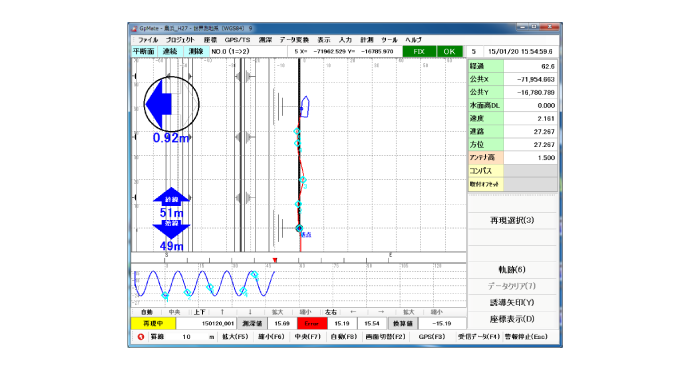Click the down arrow in profile controls
Screen dimensions: 690x370
(x=250, y=312)
